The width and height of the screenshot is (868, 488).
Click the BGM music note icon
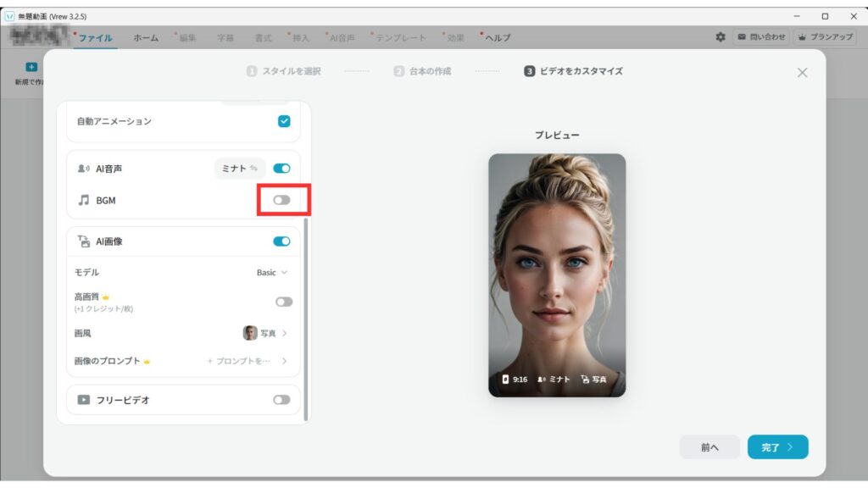(83, 200)
